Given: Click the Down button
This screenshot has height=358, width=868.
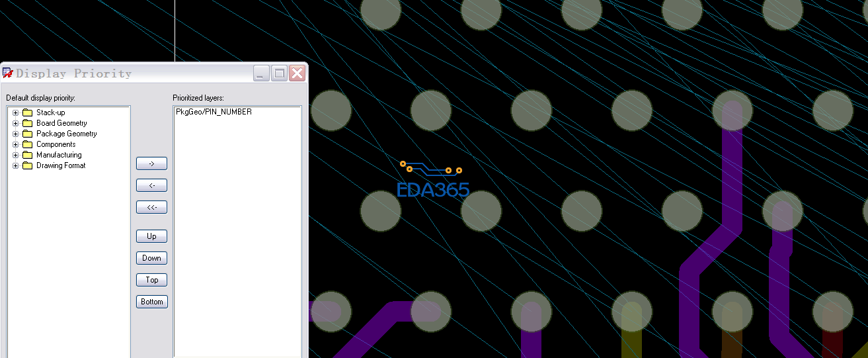Looking at the screenshot, I should [x=151, y=258].
